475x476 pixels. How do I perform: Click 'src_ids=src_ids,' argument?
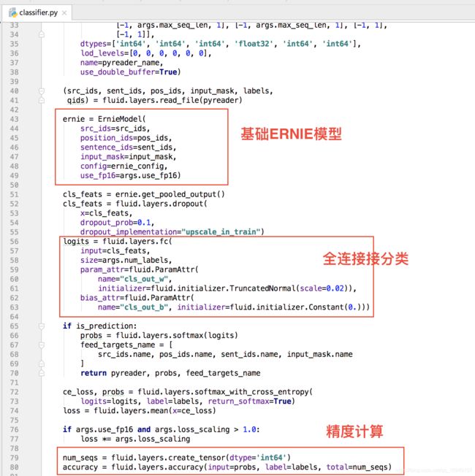[115, 128]
